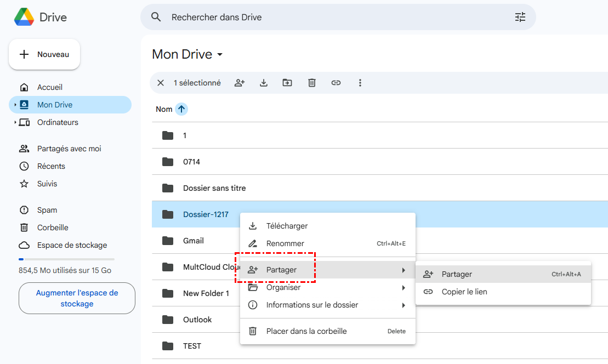
Task: Toggle sort direction arrow beside Nom
Action: [181, 109]
